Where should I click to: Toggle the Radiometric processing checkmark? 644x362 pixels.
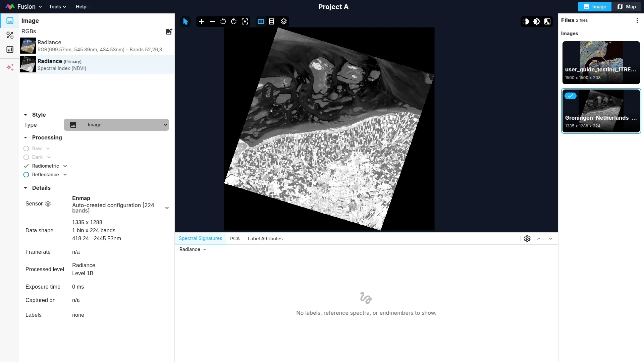pyautogui.click(x=26, y=166)
